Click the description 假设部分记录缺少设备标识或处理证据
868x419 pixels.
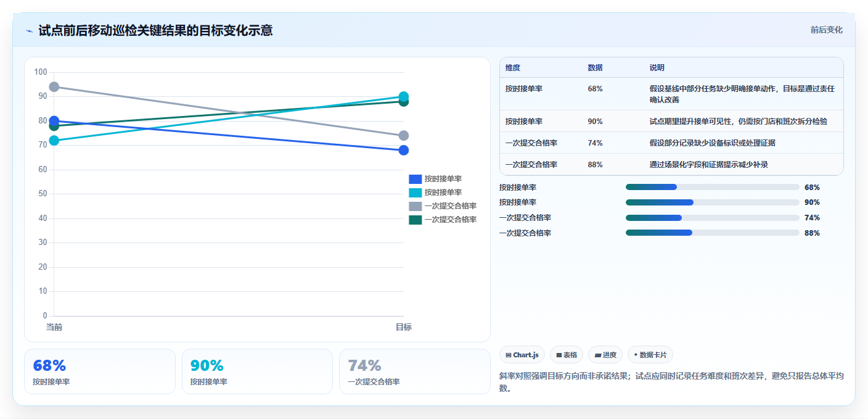pos(713,143)
